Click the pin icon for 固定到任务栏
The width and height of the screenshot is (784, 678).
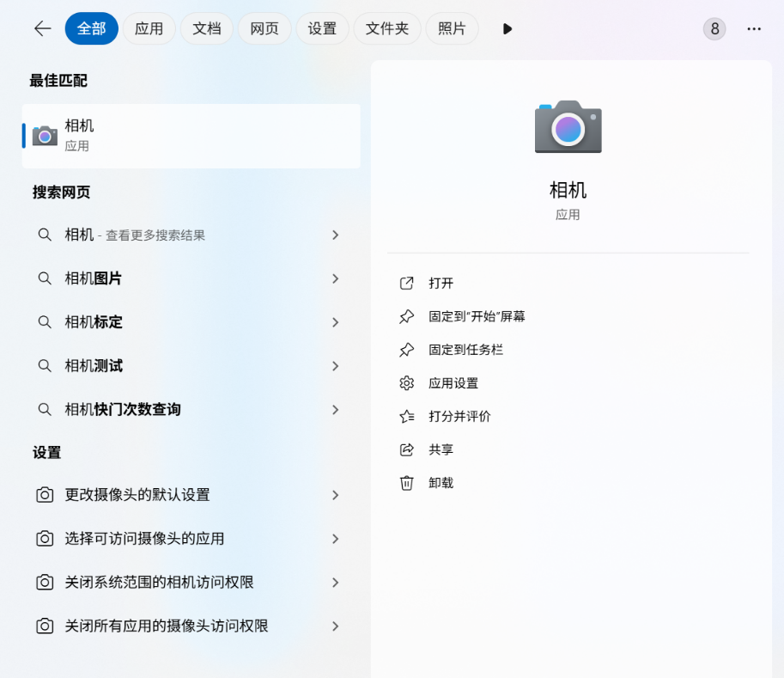[x=406, y=350]
